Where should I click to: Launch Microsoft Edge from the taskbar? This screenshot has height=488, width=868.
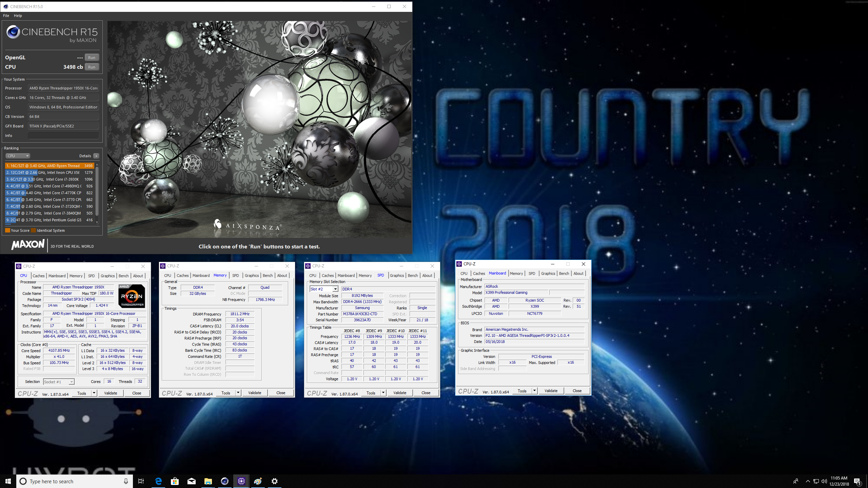pos(158,481)
